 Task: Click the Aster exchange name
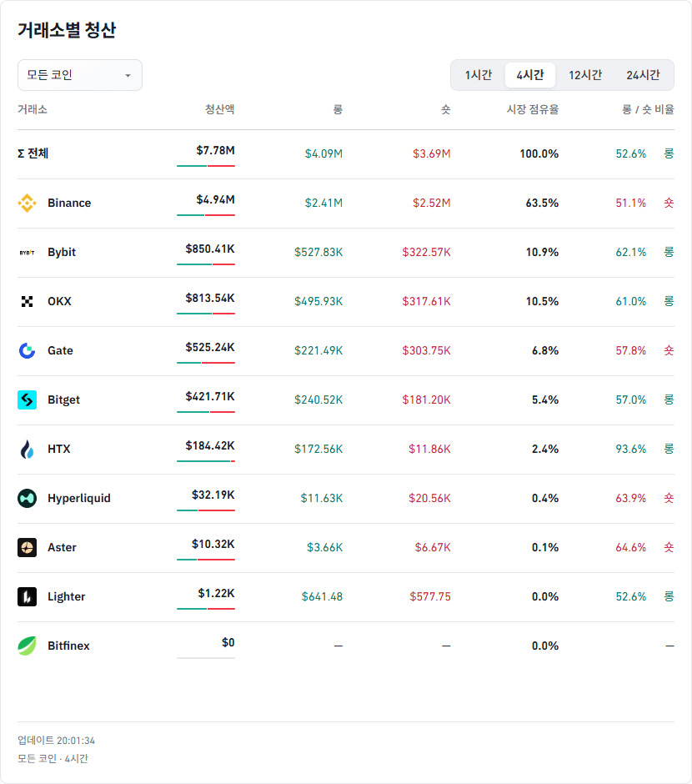click(x=62, y=547)
